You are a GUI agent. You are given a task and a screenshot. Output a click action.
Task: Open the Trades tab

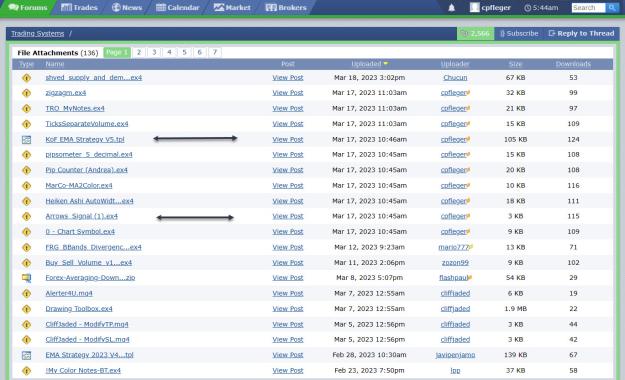point(79,8)
